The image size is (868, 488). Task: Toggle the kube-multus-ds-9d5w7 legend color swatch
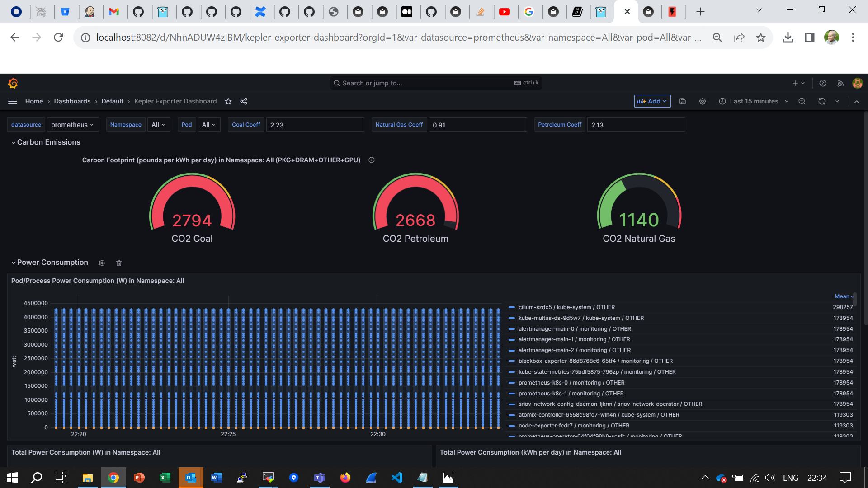[x=512, y=318]
